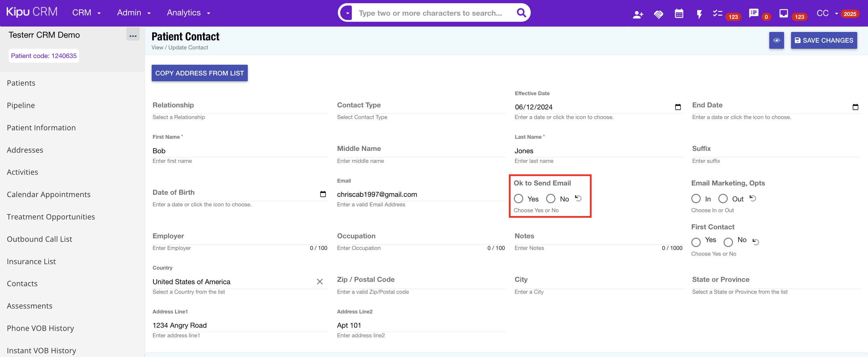
Task: Go to Insurance List in sidebar
Action: pyautogui.click(x=31, y=261)
